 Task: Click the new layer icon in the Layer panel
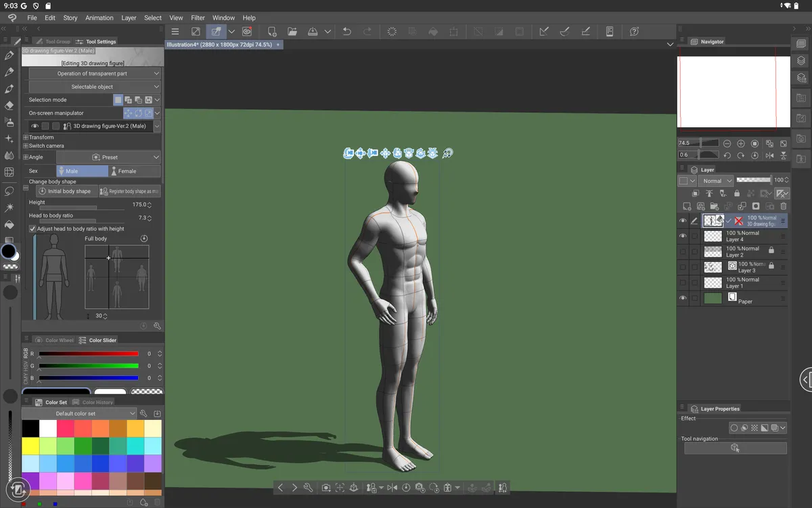tap(686, 207)
